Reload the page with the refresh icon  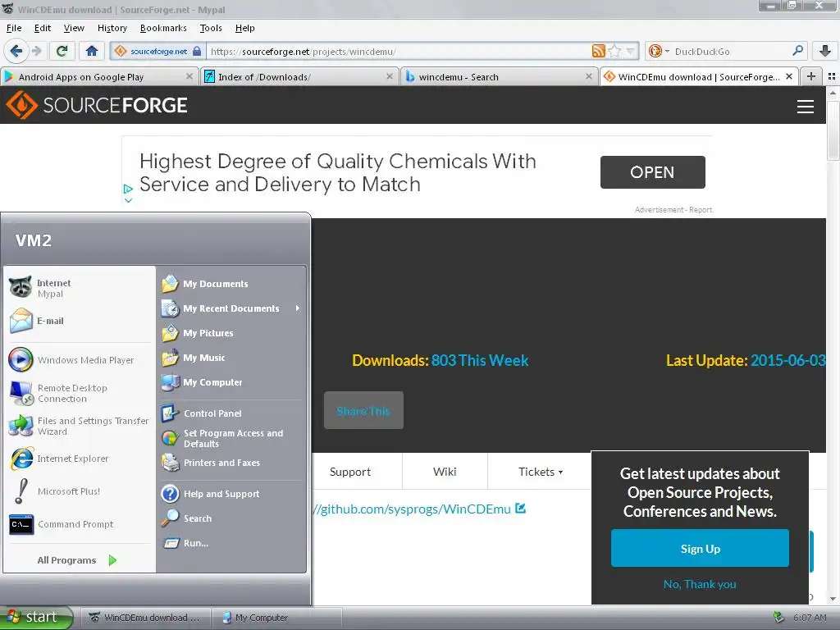(62, 51)
